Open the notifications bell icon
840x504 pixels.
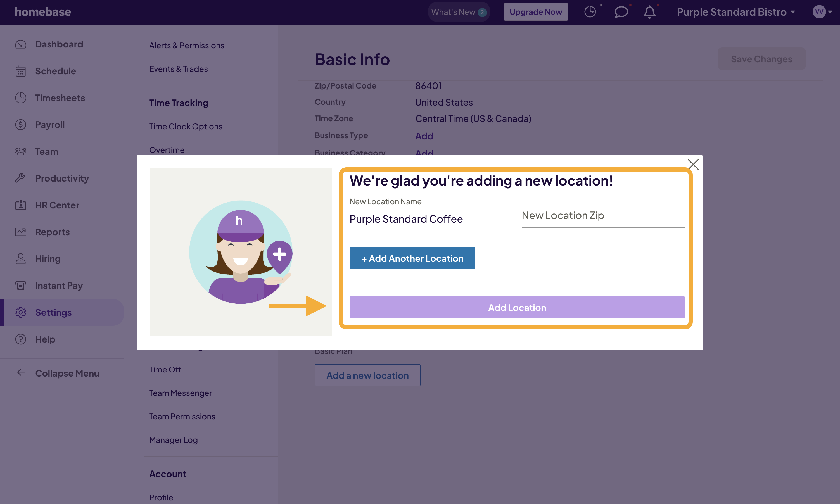tap(649, 12)
